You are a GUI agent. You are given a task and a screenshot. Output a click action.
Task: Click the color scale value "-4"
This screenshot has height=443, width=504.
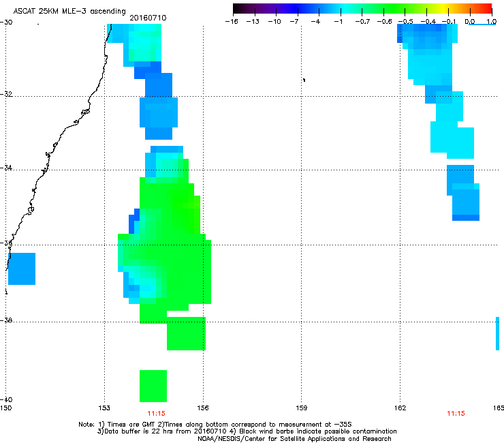315,22
